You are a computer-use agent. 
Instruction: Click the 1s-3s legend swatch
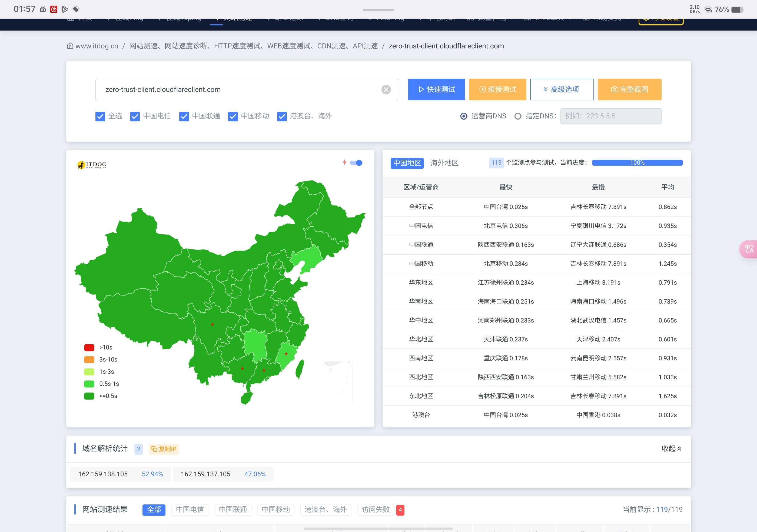tap(89, 372)
